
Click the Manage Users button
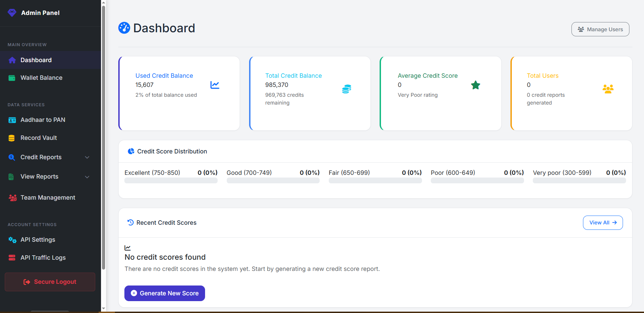(600, 29)
